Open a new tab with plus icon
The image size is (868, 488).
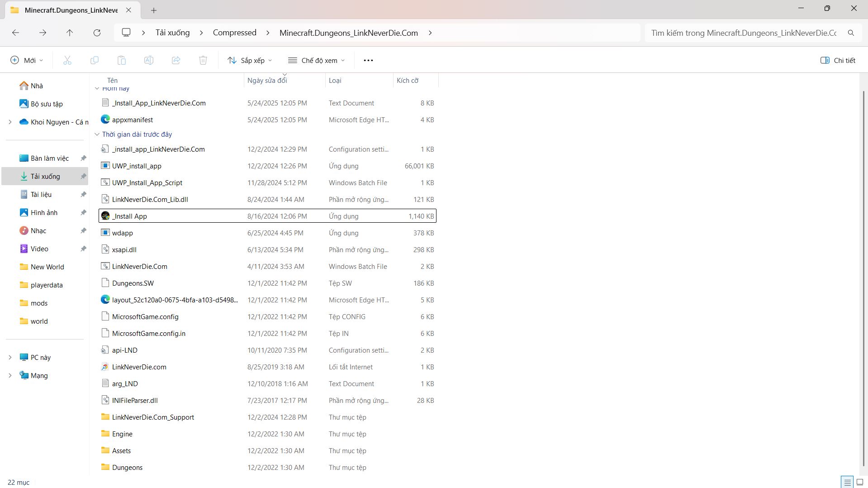154,10
